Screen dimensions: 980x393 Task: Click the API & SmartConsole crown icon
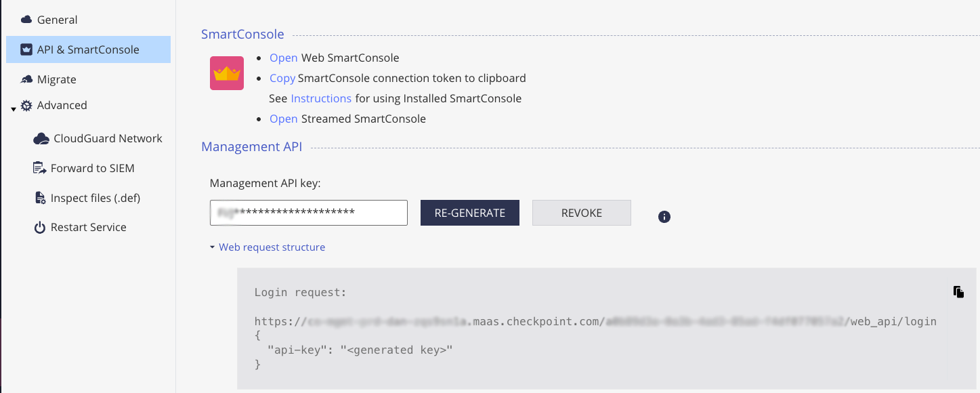[26, 49]
